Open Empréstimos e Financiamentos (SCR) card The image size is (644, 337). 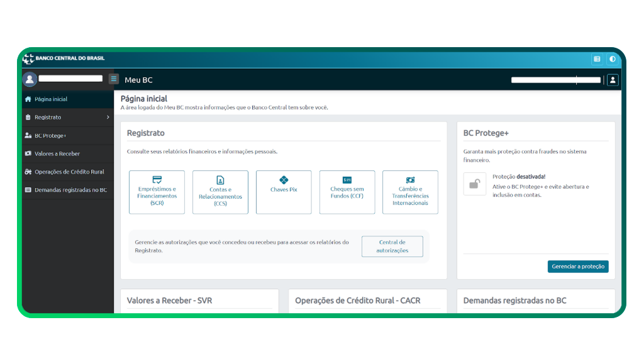coord(157,192)
